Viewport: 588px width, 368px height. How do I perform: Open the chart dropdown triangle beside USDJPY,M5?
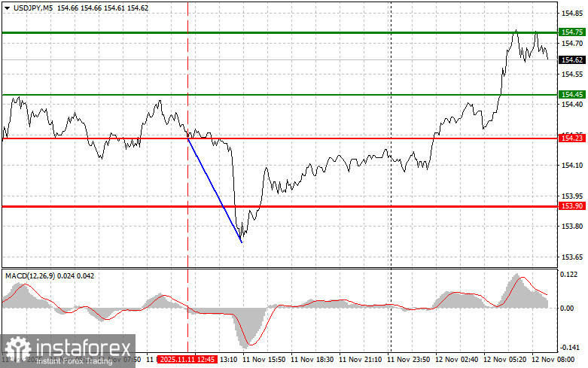(x=8, y=8)
